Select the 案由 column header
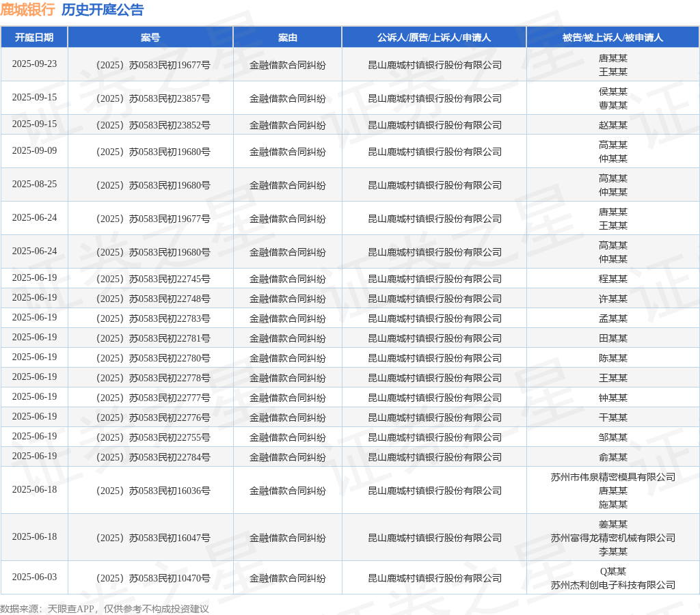The height and width of the screenshot is (615, 700). click(x=288, y=38)
